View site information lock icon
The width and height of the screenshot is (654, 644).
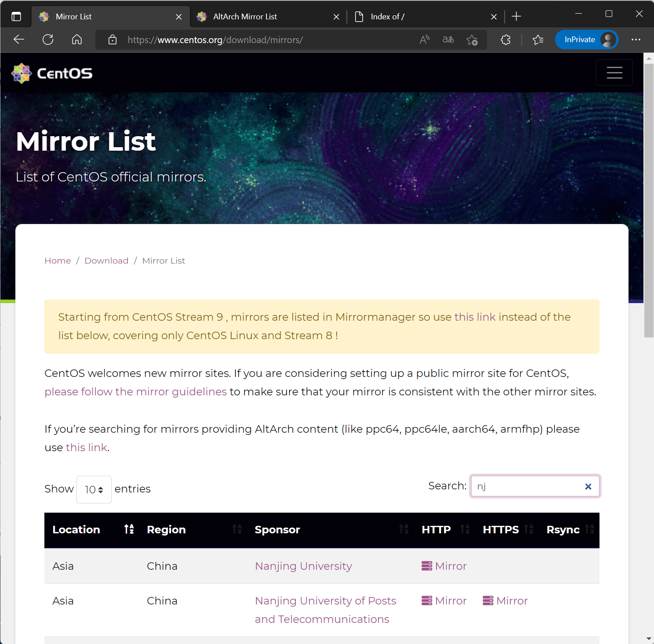pyautogui.click(x=113, y=40)
